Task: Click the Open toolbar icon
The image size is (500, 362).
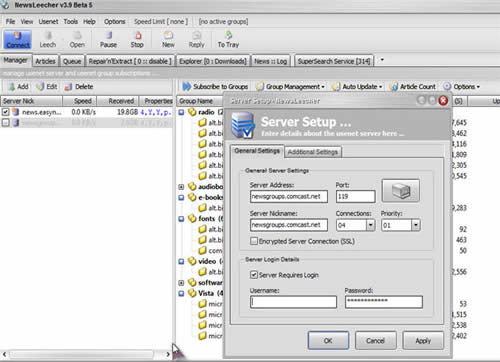Action: [x=77, y=39]
